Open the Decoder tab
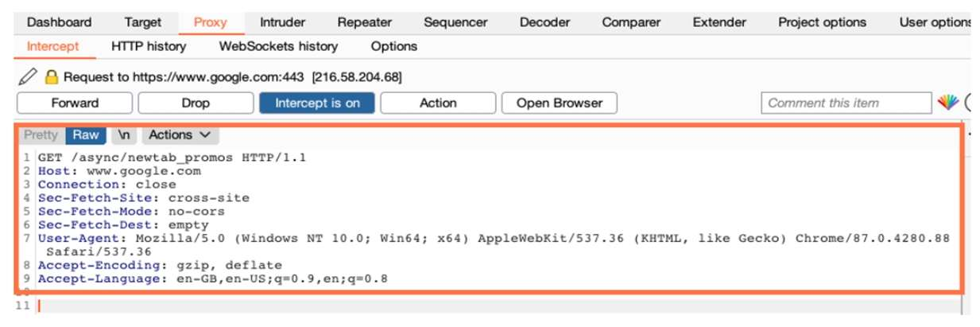 click(x=544, y=22)
